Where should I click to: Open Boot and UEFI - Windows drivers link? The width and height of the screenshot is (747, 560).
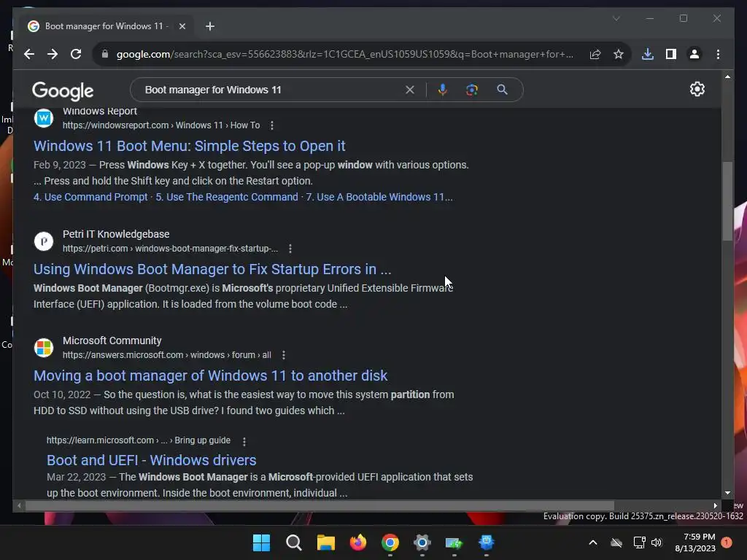pos(152,460)
